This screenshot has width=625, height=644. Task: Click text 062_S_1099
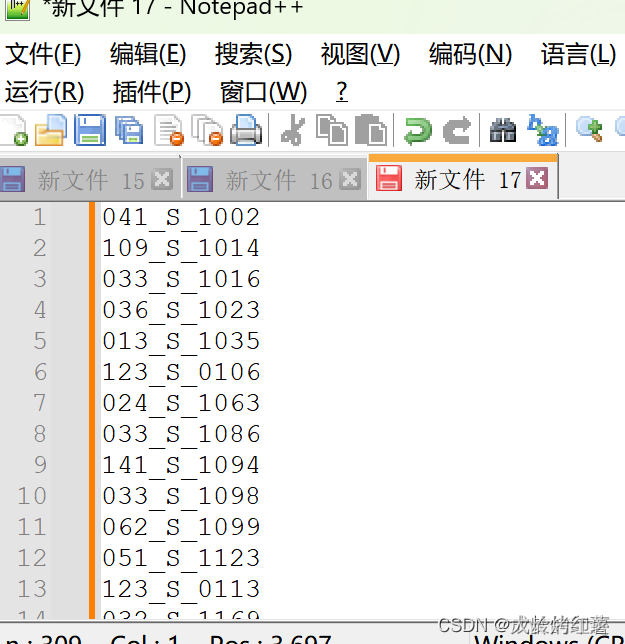click(181, 527)
